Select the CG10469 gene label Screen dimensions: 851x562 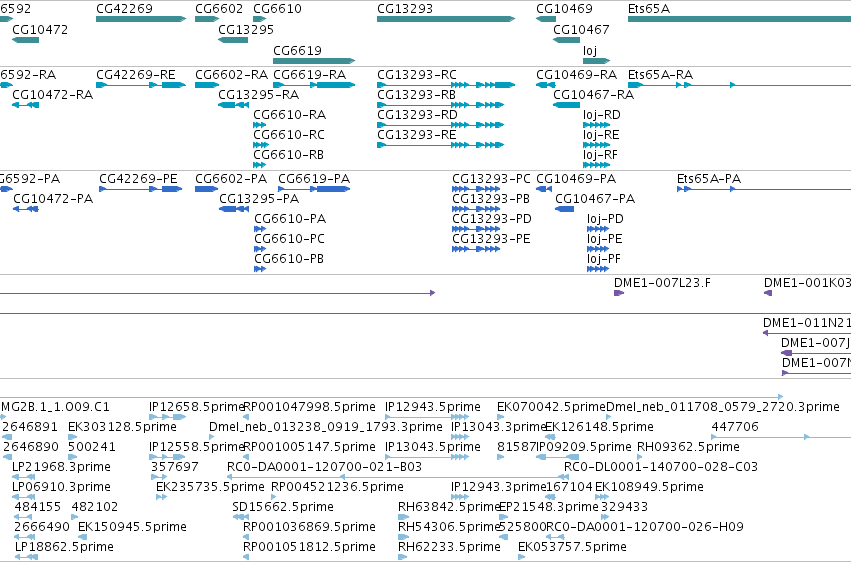coord(564,9)
